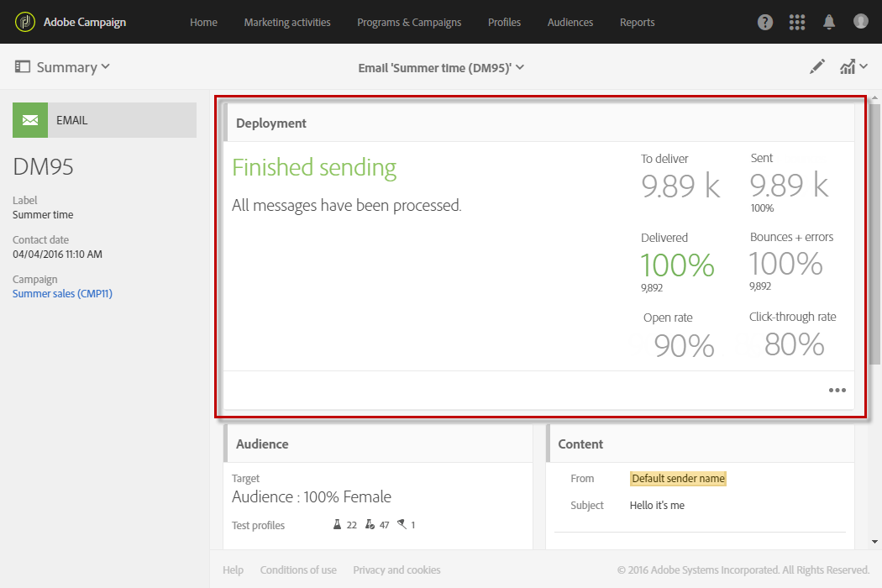The width and height of the screenshot is (882, 588).
Task: Click the Delivered 100% value
Action: (x=677, y=265)
